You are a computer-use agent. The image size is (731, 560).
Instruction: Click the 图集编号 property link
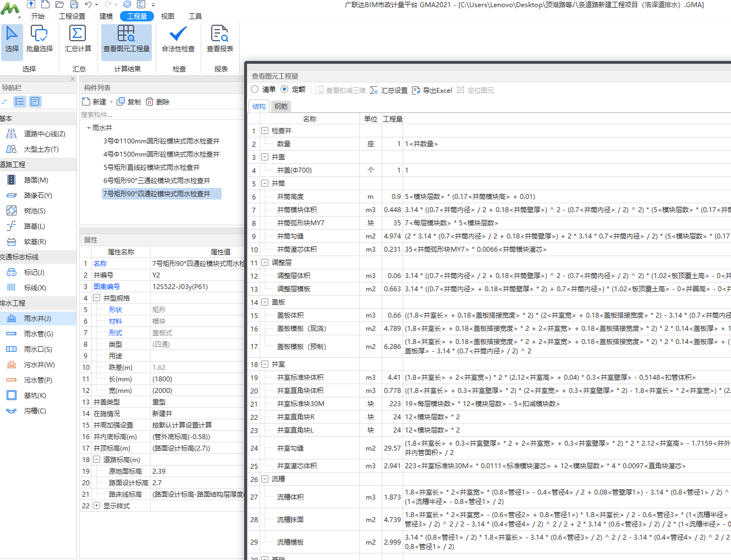[x=106, y=286]
